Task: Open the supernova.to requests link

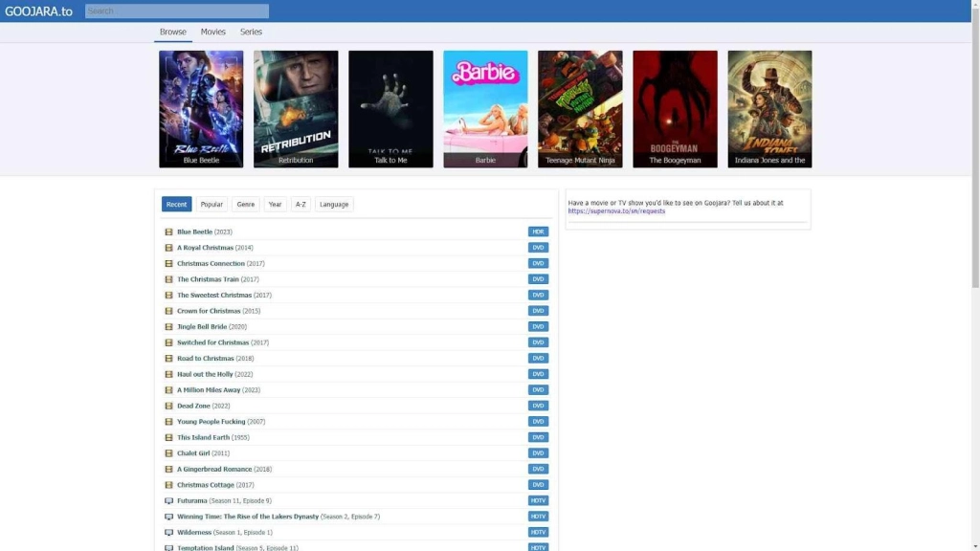Action: point(615,210)
